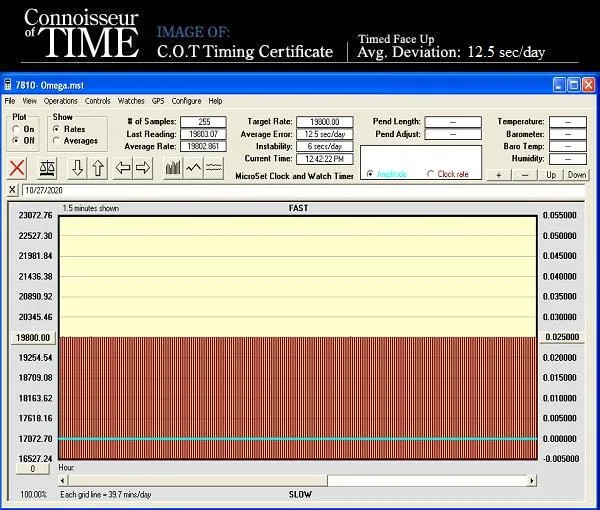Open the GPS menu
The height and width of the screenshot is (510, 600).
[158, 101]
